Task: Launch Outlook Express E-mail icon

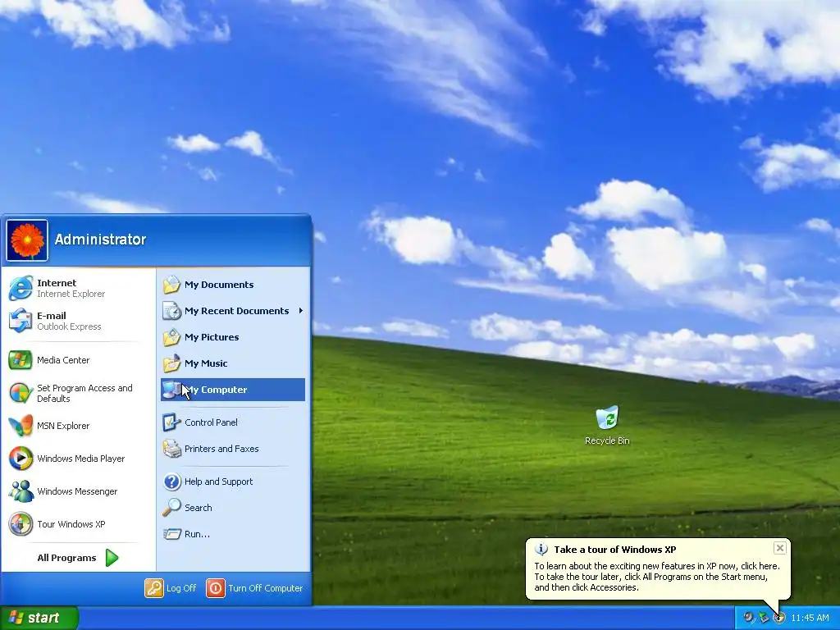Action: tap(21, 321)
